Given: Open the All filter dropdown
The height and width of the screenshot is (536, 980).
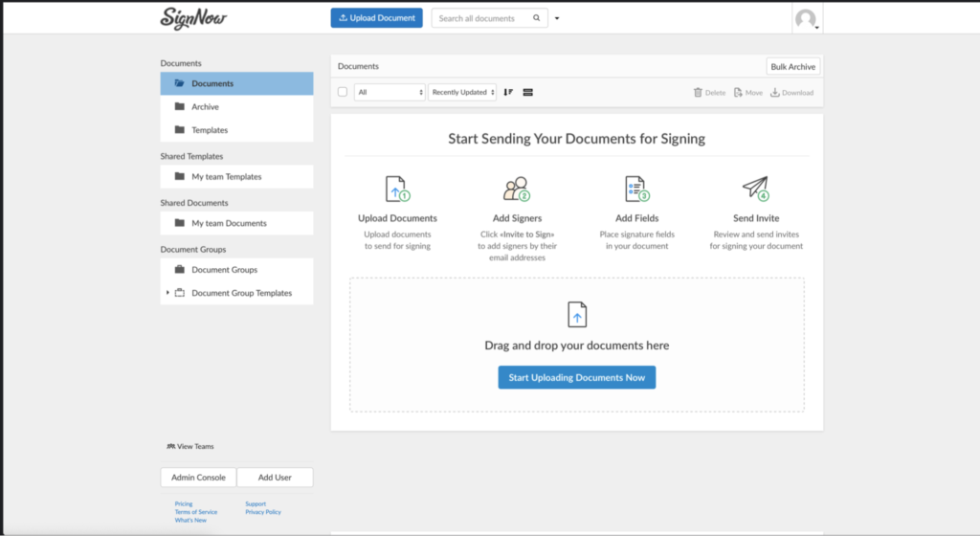Looking at the screenshot, I should click(x=390, y=92).
